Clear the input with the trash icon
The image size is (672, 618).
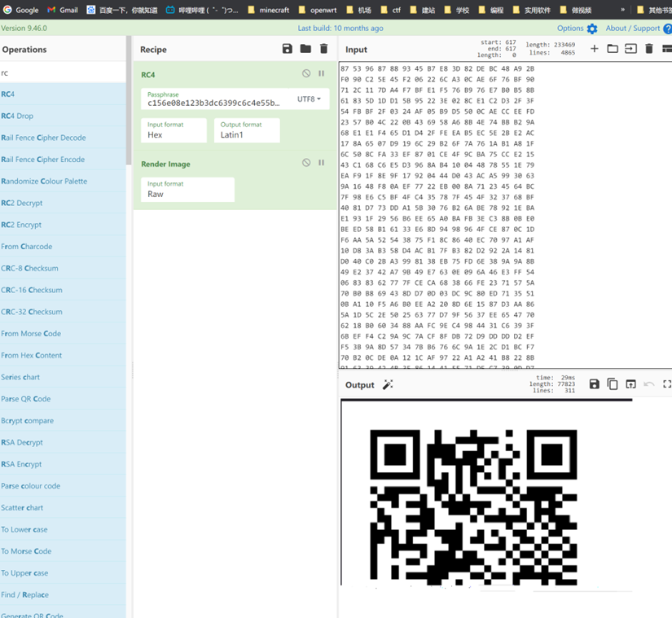tap(649, 49)
